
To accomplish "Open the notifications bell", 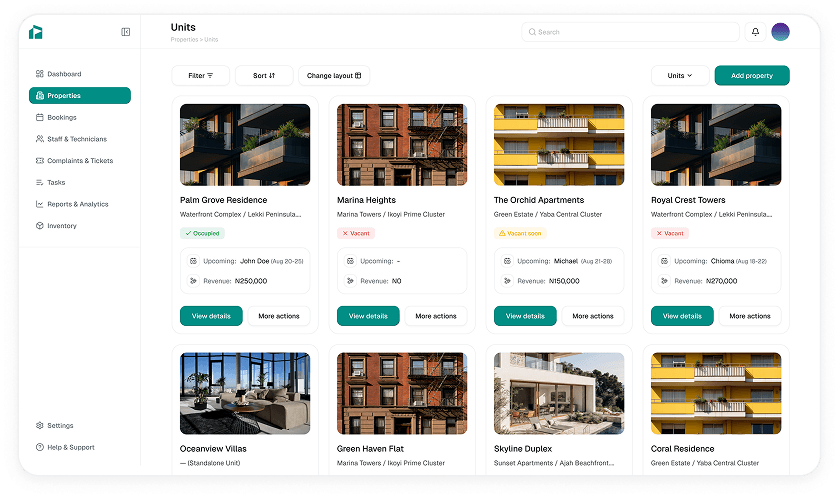I will pyautogui.click(x=755, y=32).
